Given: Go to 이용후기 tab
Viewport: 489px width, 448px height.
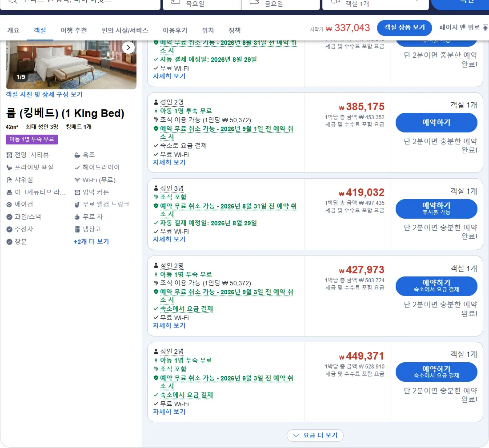Looking at the screenshot, I should pyautogui.click(x=175, y=31).
